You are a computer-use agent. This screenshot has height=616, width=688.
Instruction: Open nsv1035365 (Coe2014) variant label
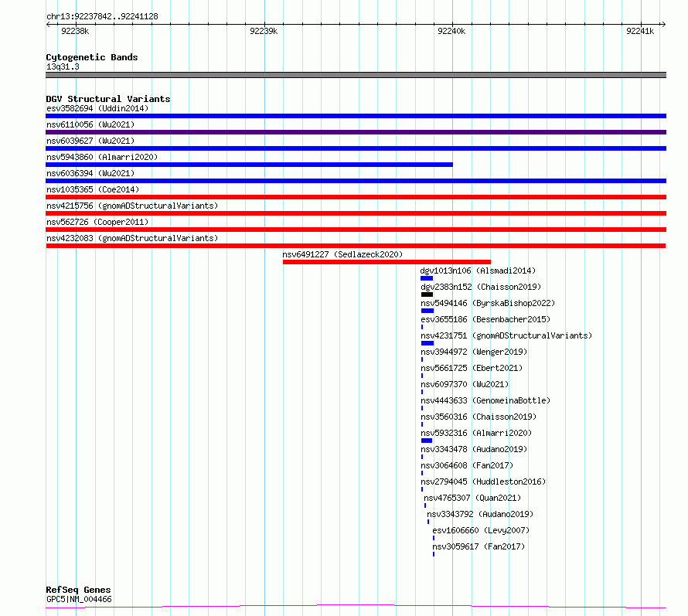[93, 189]
